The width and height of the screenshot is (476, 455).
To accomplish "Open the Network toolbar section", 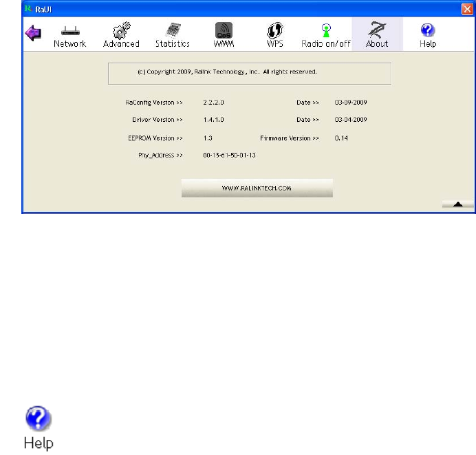I will (x=70, y=36).
